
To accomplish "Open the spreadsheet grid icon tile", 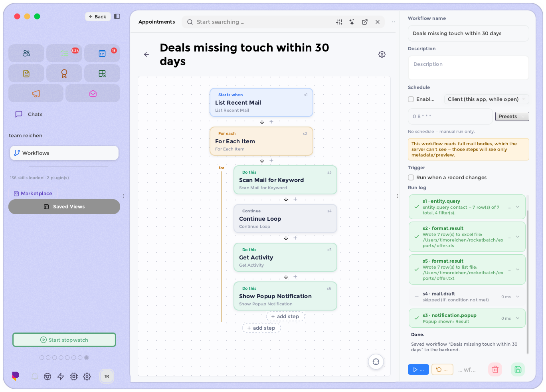I will click(102, 73).
